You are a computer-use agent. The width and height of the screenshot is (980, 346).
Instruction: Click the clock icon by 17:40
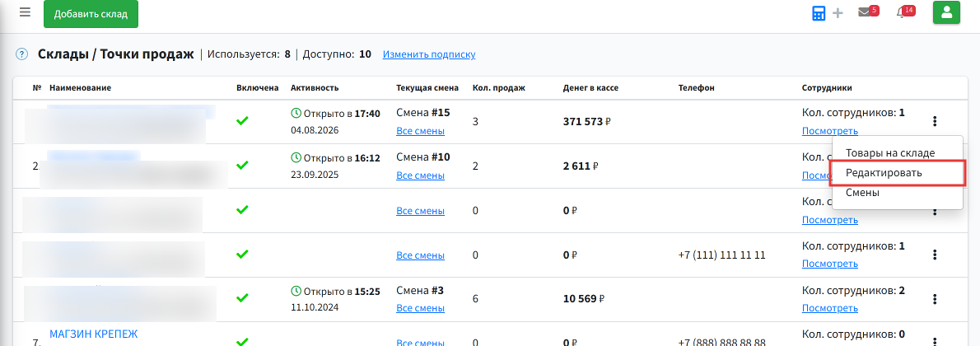(x=296, y=113)
